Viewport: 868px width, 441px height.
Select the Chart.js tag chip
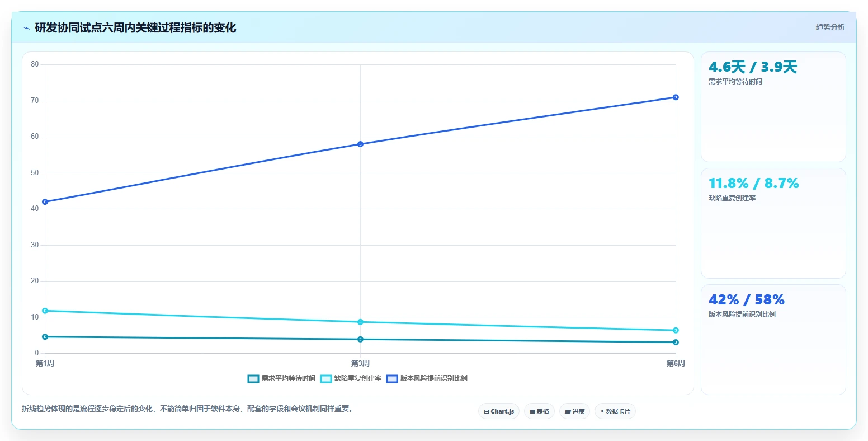499,411
